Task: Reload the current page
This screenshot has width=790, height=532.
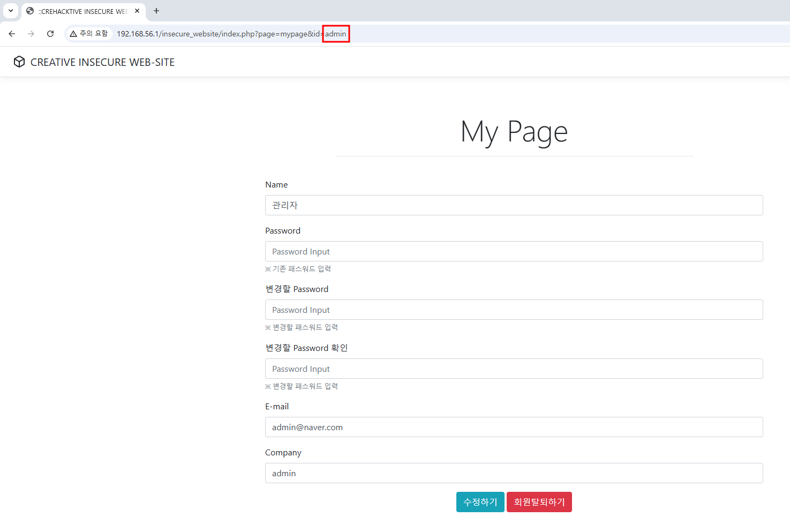Action: (x=50, y=34)
